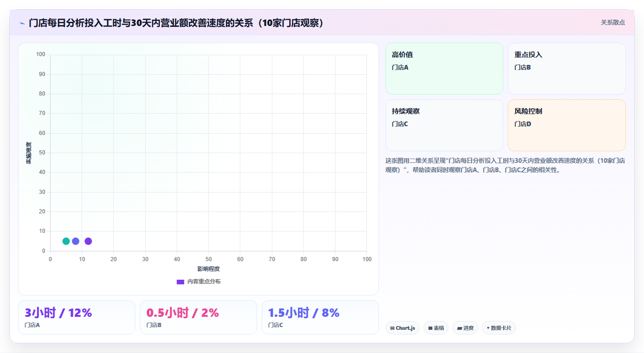Image resolution: width=644 pixels, height=353 pixels.
Task: Click the teal scatter point on the chart
Action: click(66, 241)
